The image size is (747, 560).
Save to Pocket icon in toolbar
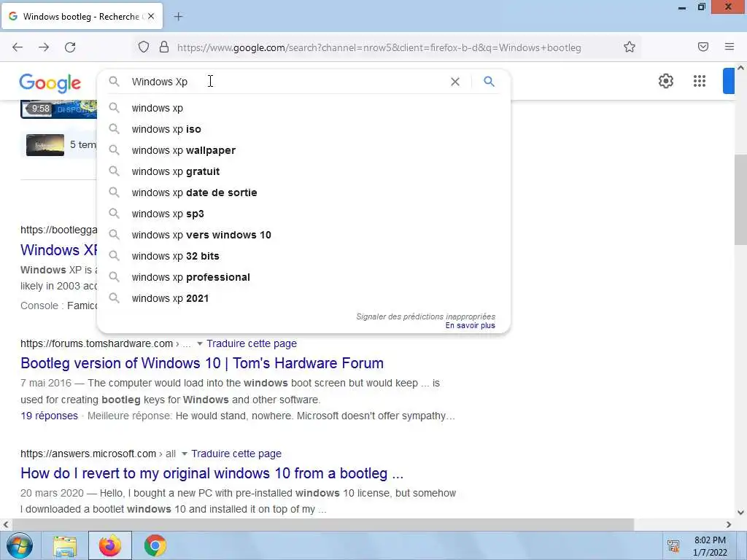click(703, 47)
